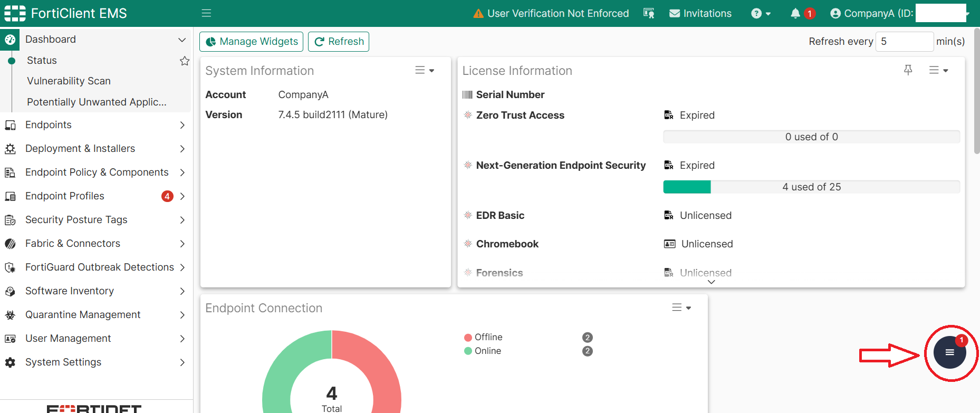The width and height of the screenshot is (980, 413).
Task: Click the notification bell icon
Action: pyautogui.click(x=795, y=14)
